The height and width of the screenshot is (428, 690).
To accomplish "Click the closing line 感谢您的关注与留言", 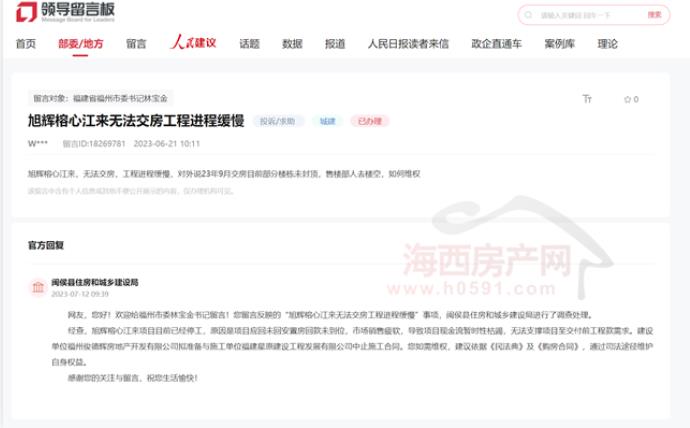I will tap(132, 378).
